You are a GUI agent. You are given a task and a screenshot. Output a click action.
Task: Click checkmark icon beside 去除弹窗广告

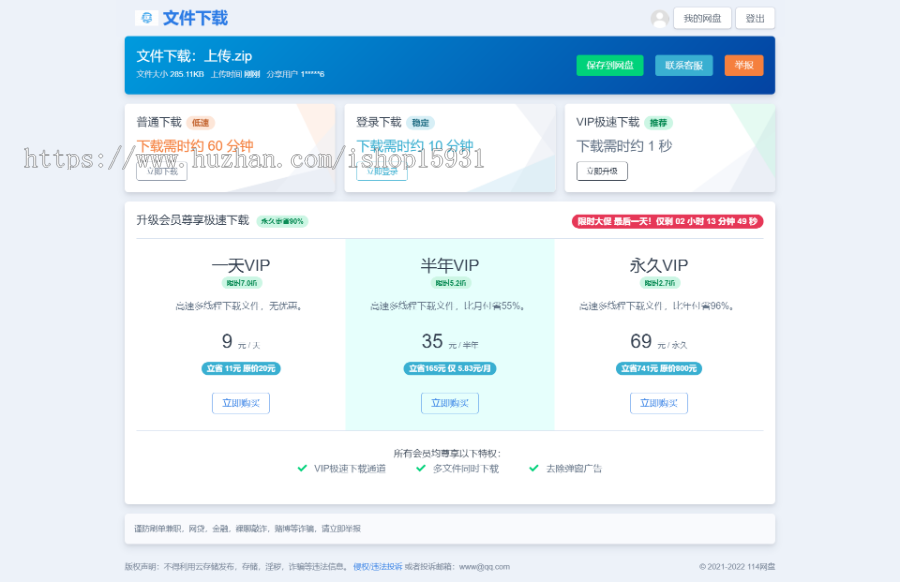[x=534, y=468]
